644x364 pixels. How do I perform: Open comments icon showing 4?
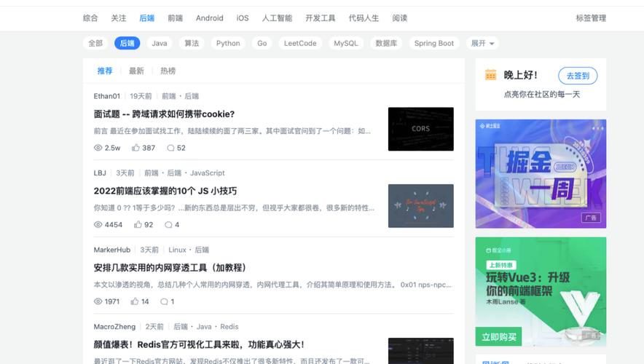[x=168, y=224]
